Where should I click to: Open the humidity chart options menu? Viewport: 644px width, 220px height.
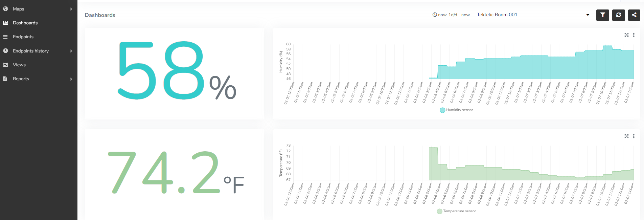pos(634,35)
